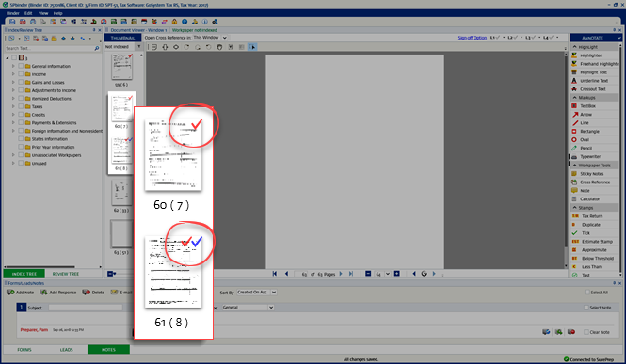This screenshot has width=626, height=364.
Task: Open the Not Indexed thumbnail filter dropdown
Action: [139, 47]
